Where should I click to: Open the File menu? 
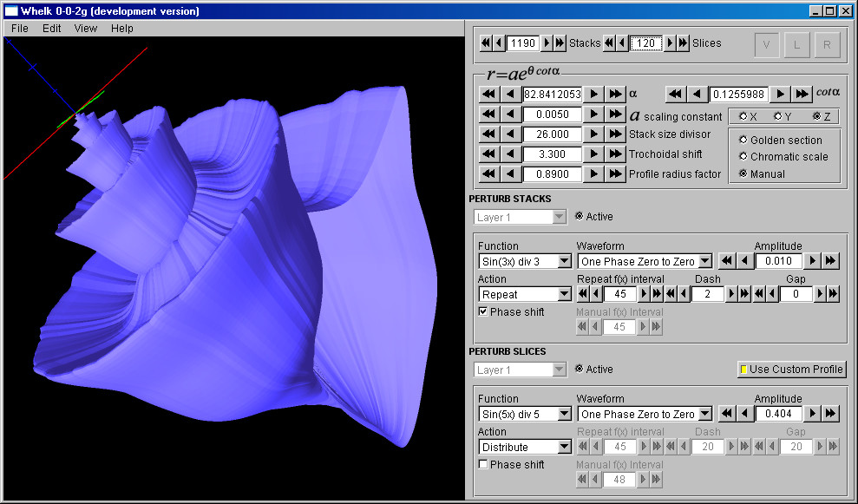[x=20, y=28]
